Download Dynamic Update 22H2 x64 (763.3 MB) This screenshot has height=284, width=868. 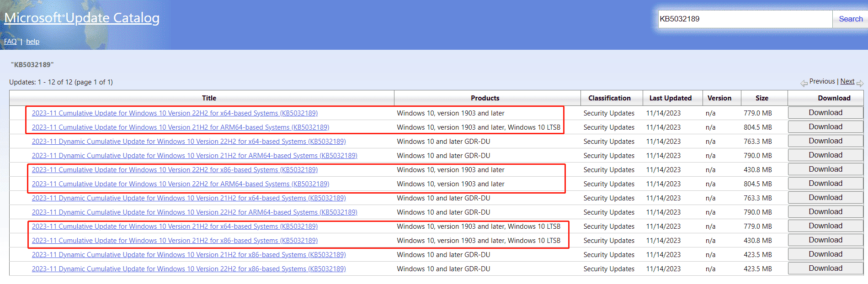pyautogui.click(x=825, y=141)
